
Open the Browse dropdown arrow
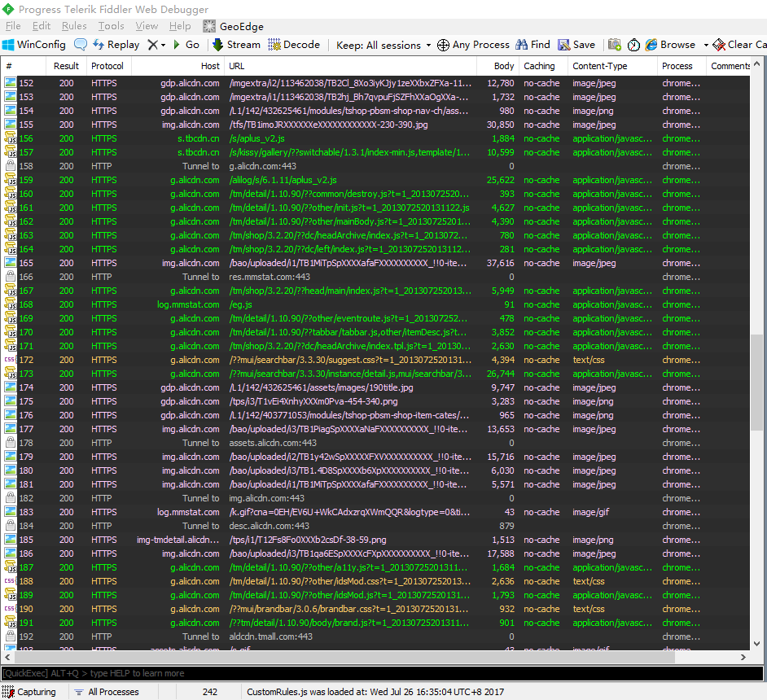pos(706,45)
